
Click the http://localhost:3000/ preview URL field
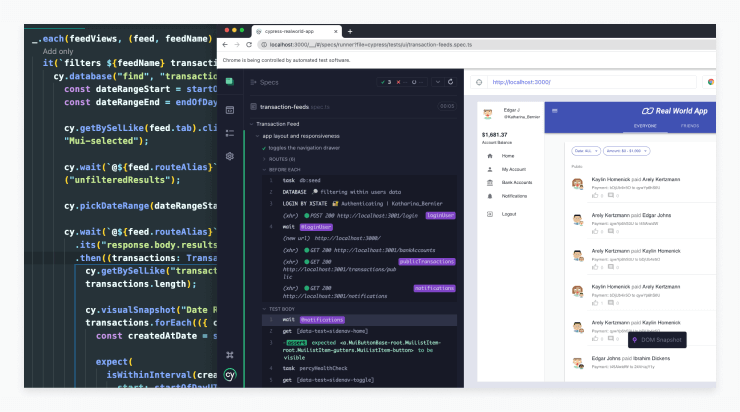[592, 82]
